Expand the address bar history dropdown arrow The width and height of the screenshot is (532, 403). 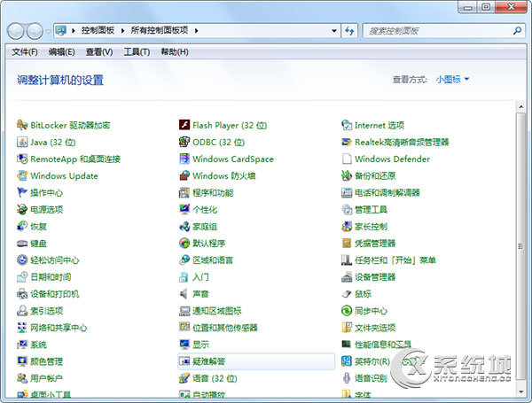pyautogui.click(x=334, y=31)
